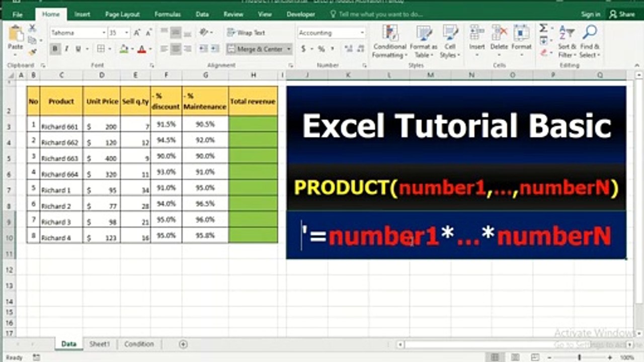This screenshot has height=362, width=644.
Task: Click Merge & Center button
Action: [x=255, y=49]
